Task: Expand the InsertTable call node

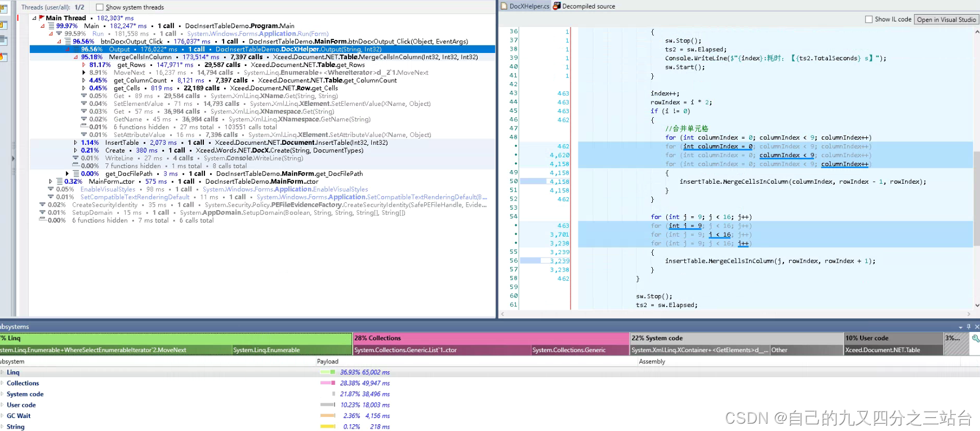Action: tap(75, 143)
